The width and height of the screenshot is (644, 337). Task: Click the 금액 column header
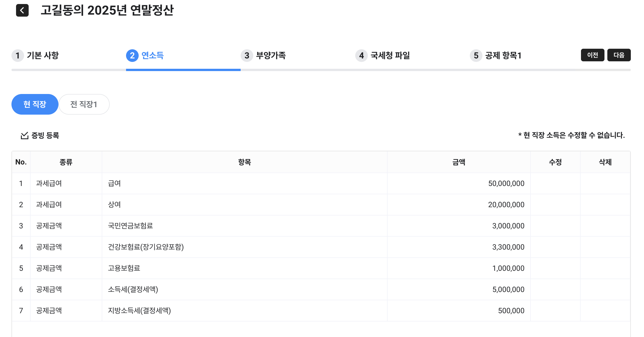point(459,162)
